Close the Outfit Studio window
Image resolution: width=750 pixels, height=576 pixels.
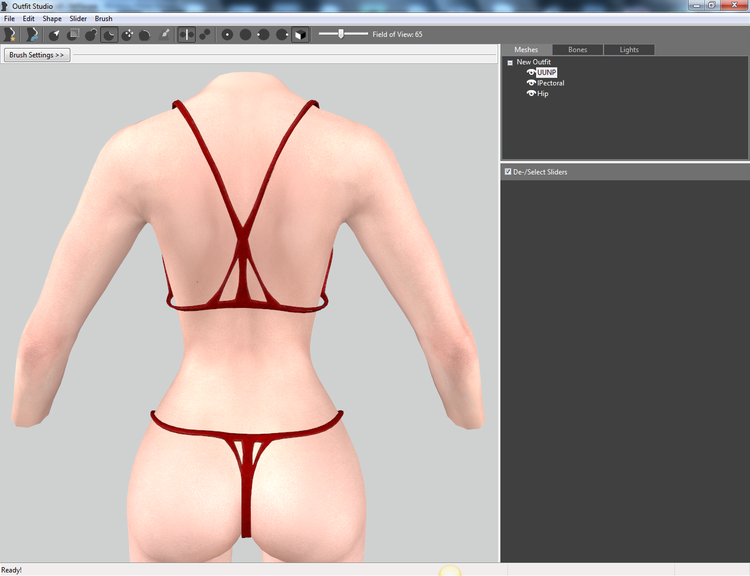(x=734, y=5)
